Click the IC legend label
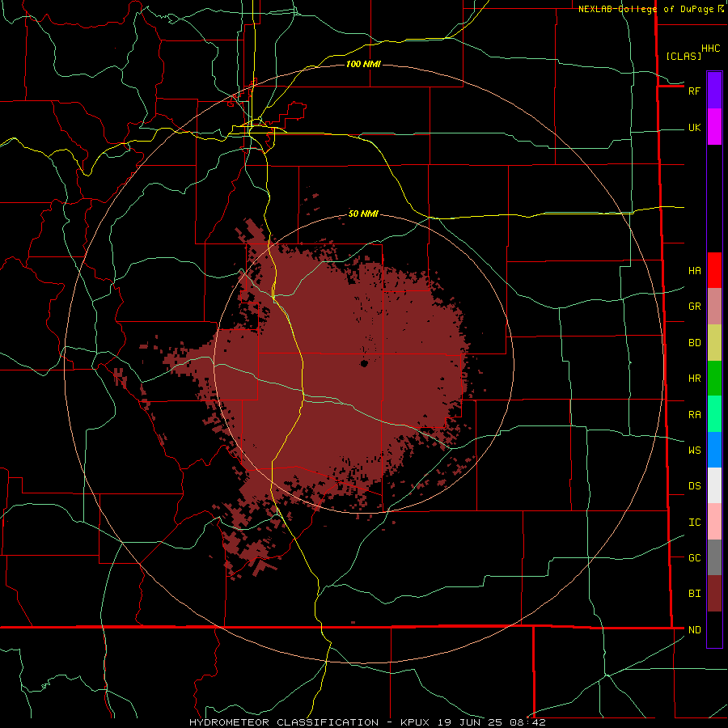 click(x=694, y=523)
